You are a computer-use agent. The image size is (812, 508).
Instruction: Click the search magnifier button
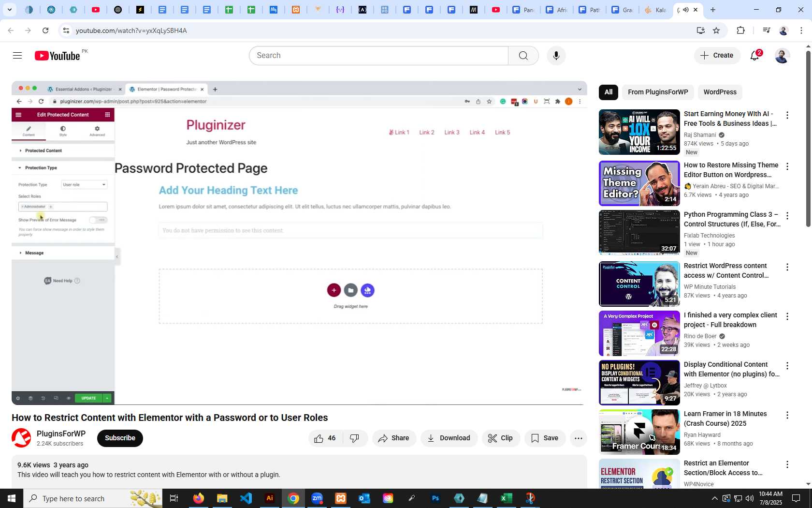click(x=523, y=56)
